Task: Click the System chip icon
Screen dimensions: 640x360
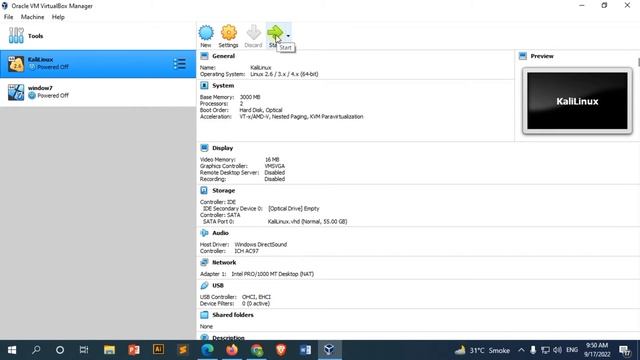Action: [x=204, y=86]
